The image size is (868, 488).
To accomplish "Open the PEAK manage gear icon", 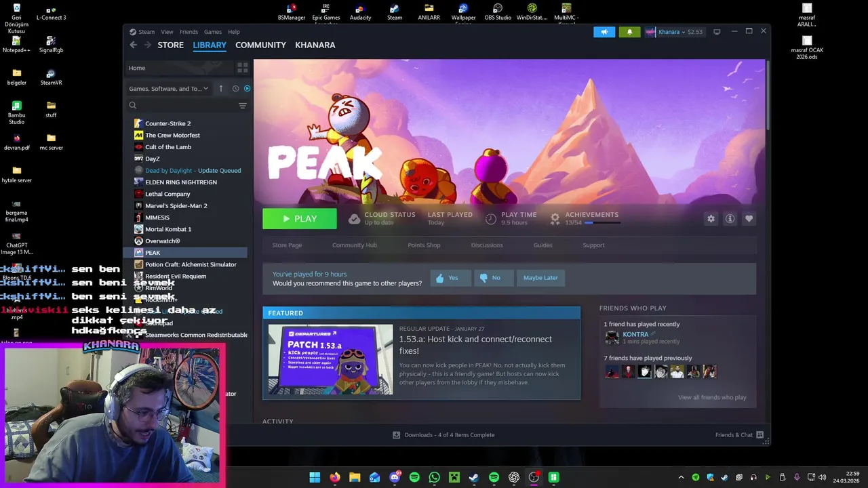I will [x=711, y=219].
